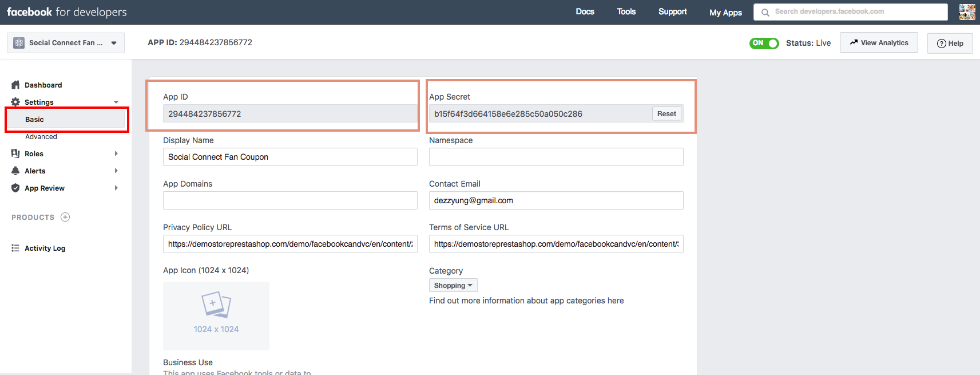The height and width of the screenshot is (375, 980).
Task: Click the Roles icon in sidebar
Action: 15,153
